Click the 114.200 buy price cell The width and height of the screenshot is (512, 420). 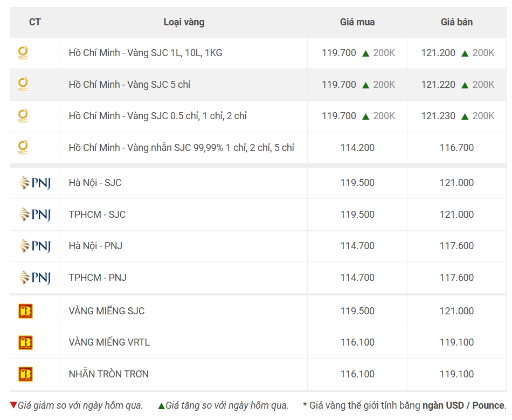357,148
